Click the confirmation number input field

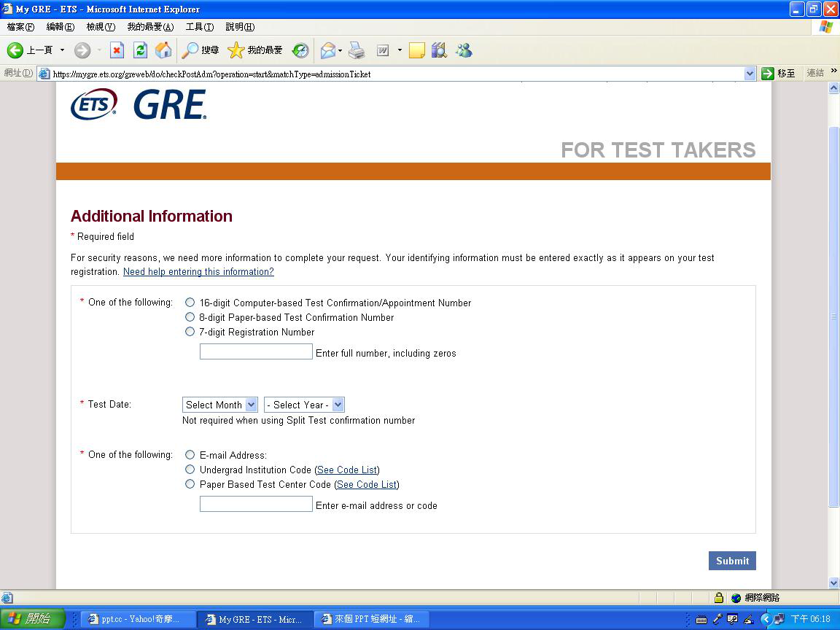256,351
